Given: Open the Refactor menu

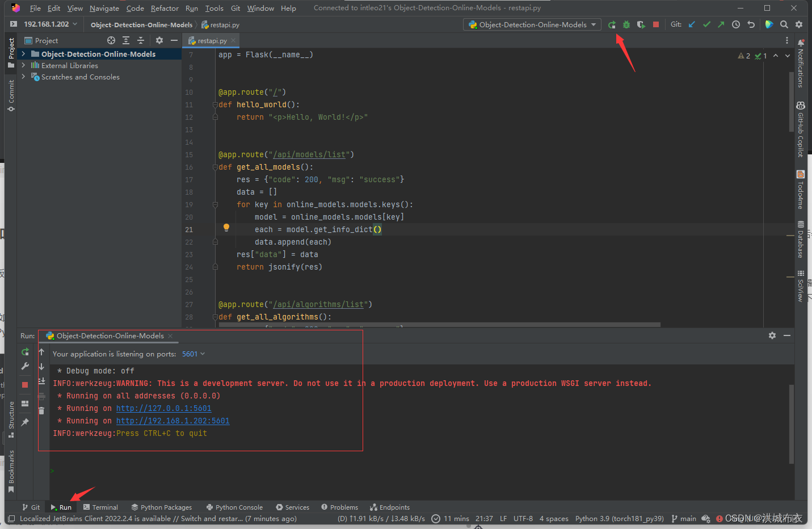Looking at the screenshot, I should click(165, 8).
